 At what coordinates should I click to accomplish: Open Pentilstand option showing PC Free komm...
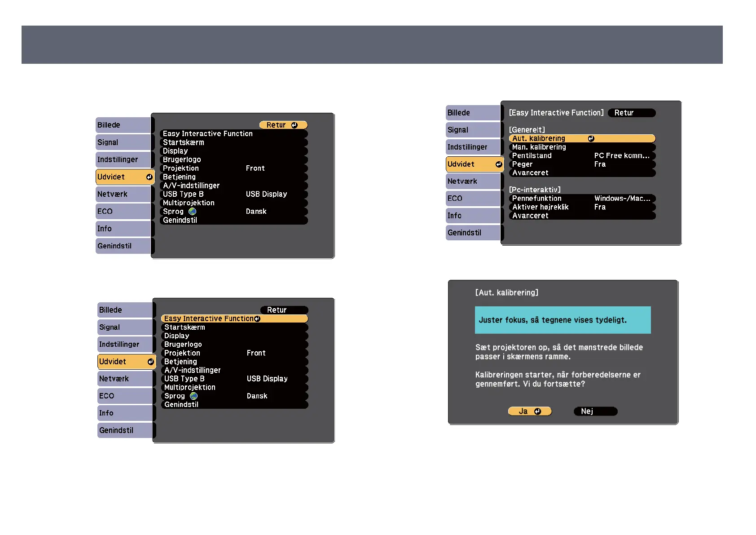pos(582,156)
